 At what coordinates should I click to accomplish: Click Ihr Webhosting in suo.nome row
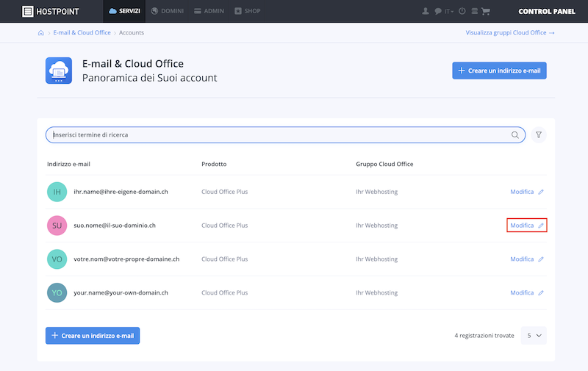pos(376,226)
